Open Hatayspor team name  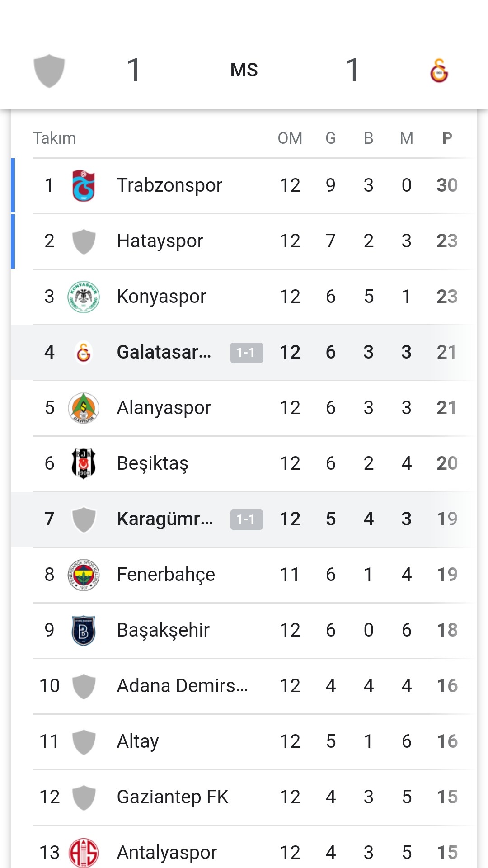160,241
